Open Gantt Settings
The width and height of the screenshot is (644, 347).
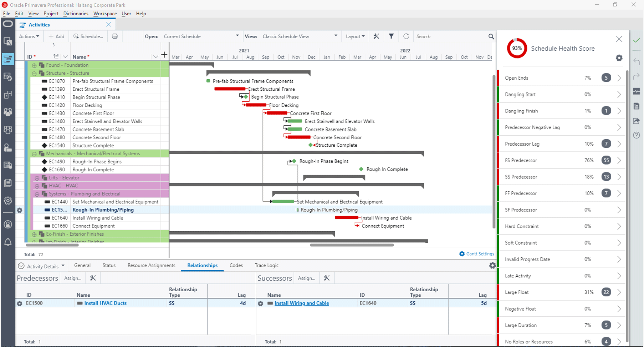[x=477, y=254]
